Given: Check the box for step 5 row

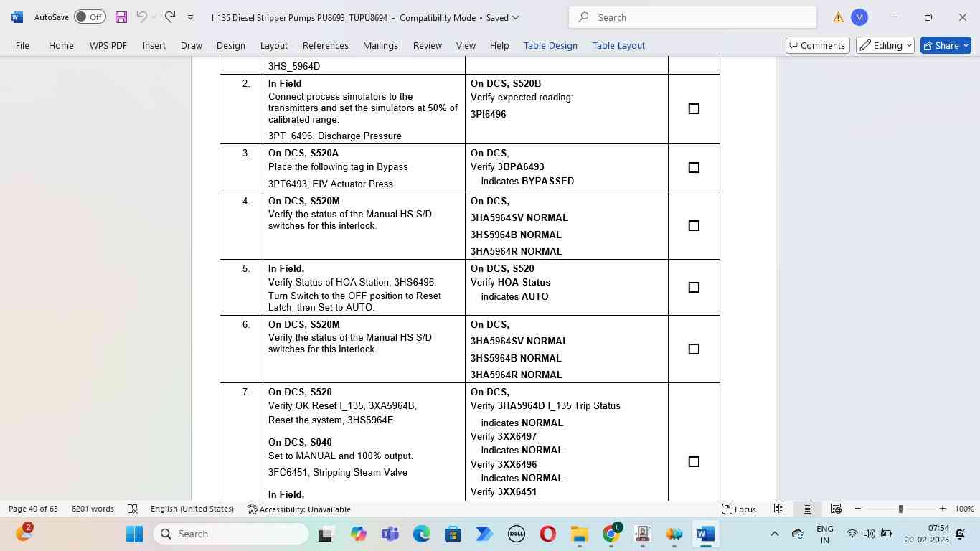Looking at the screenshot, I should coord(694,288).
